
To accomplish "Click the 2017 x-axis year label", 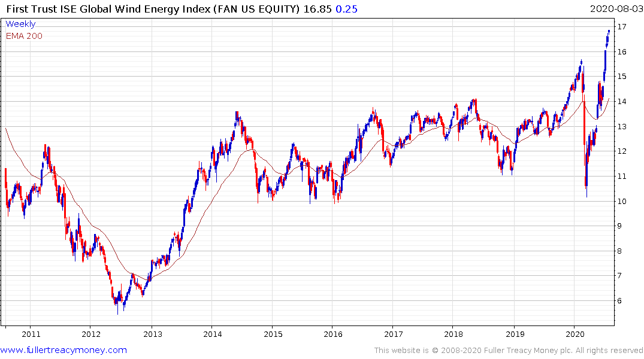I will click(394, 334).
